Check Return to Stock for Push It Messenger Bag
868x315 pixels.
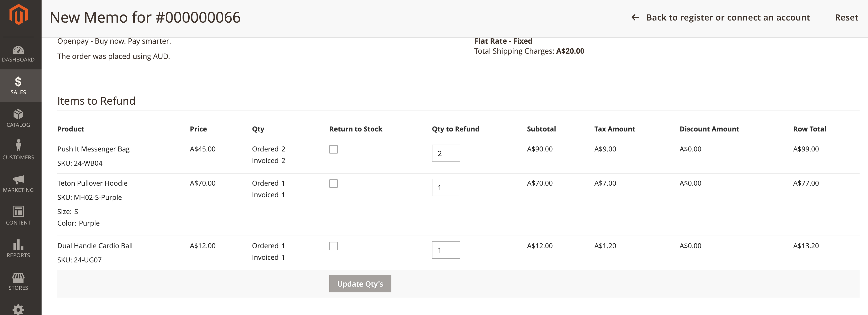tap(333, 149)
